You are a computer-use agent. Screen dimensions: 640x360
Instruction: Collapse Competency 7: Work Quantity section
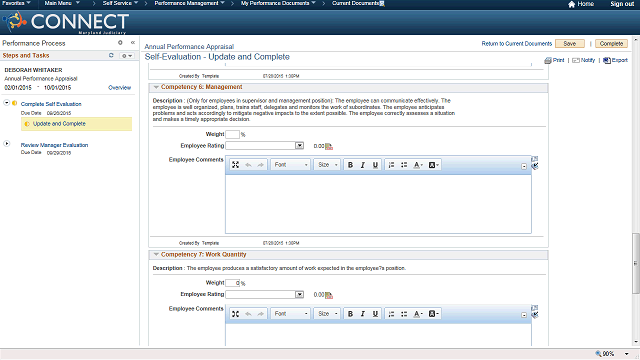pyautogui.click(x=156, y=254)
